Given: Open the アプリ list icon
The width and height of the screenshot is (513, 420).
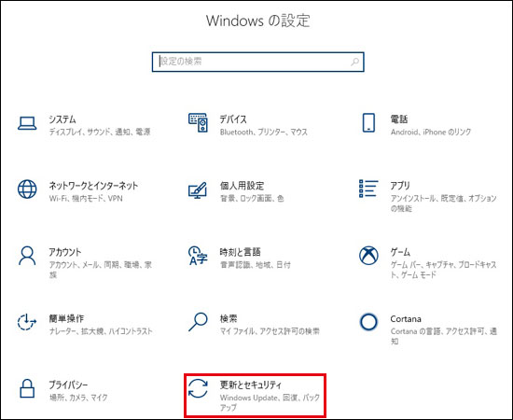Looking at the screenshot, I should [368, 189].
